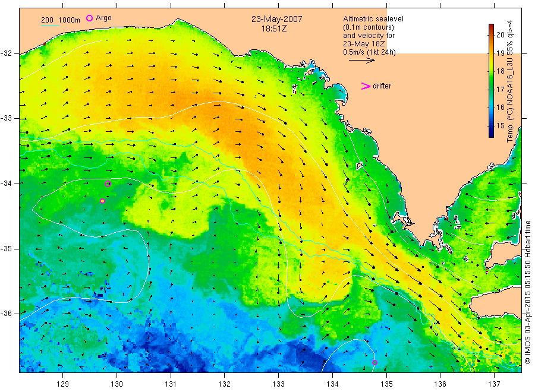This screenshot has width=535, height=392.
Task: Click the longitude axis label '130'
Action: 117,384
